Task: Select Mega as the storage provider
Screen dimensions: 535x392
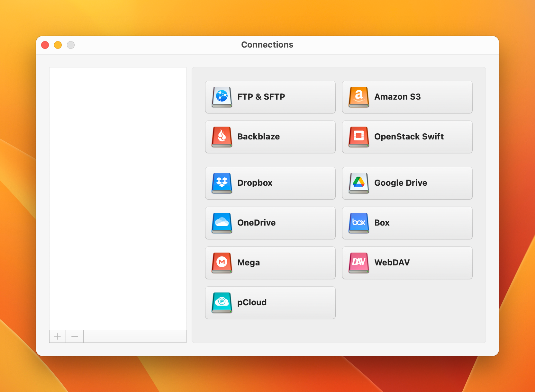Action: (270, 263)
